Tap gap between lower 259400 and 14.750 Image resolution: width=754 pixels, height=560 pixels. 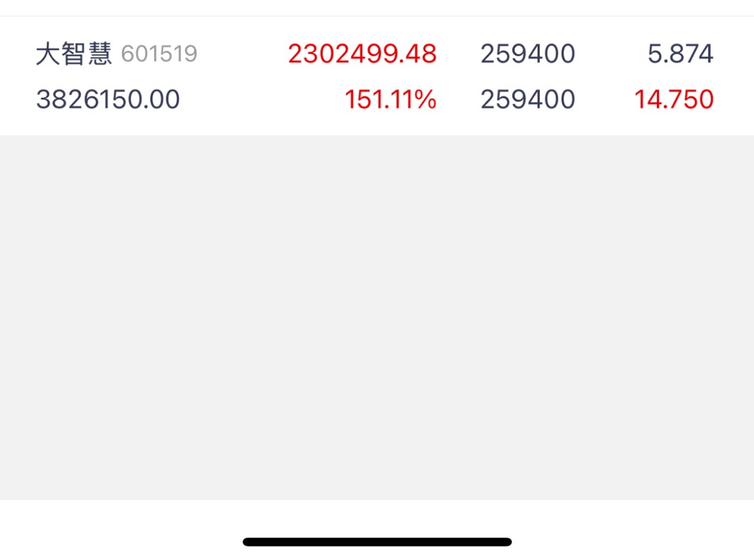point(604,99)
